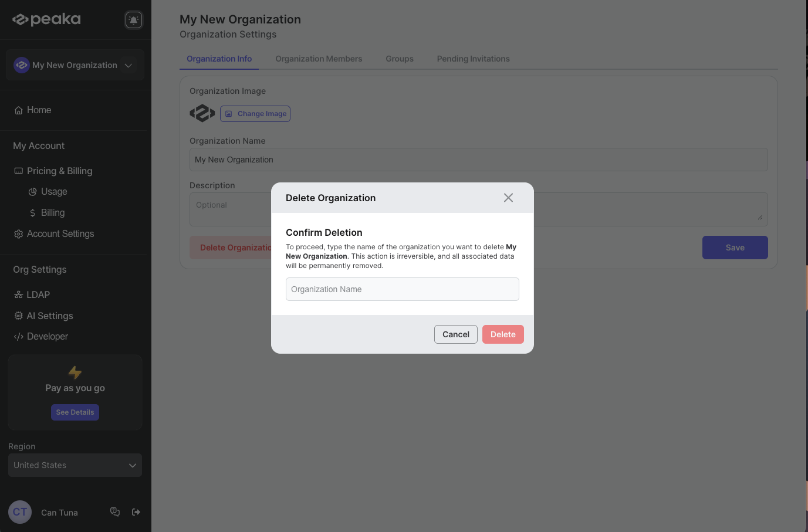Click the Organization Name input in the dialog
Viewport: 808px width, 532px height.
(402, 289)
